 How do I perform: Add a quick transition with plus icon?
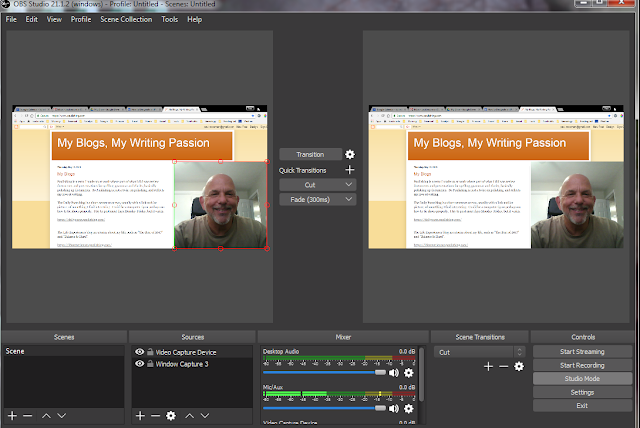(x=350, y=170)
